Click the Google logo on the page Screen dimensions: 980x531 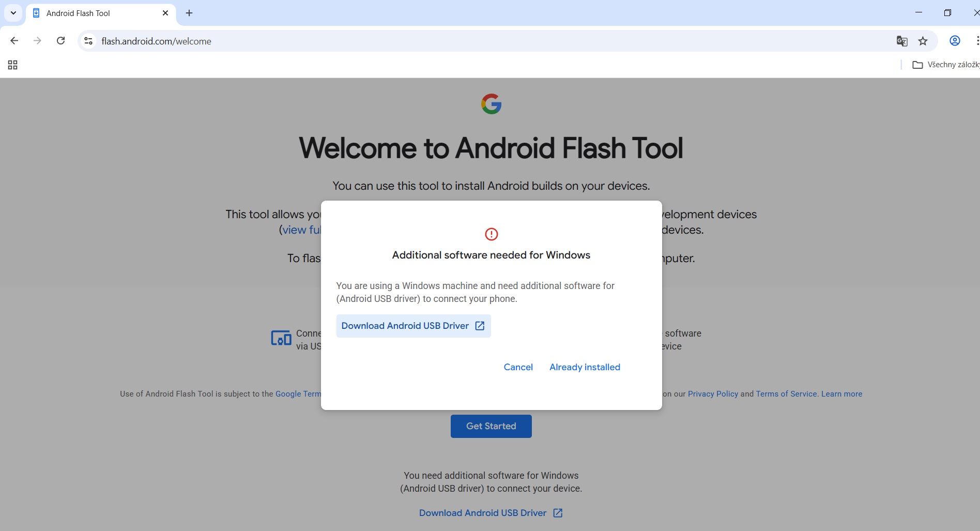[491, 104]
